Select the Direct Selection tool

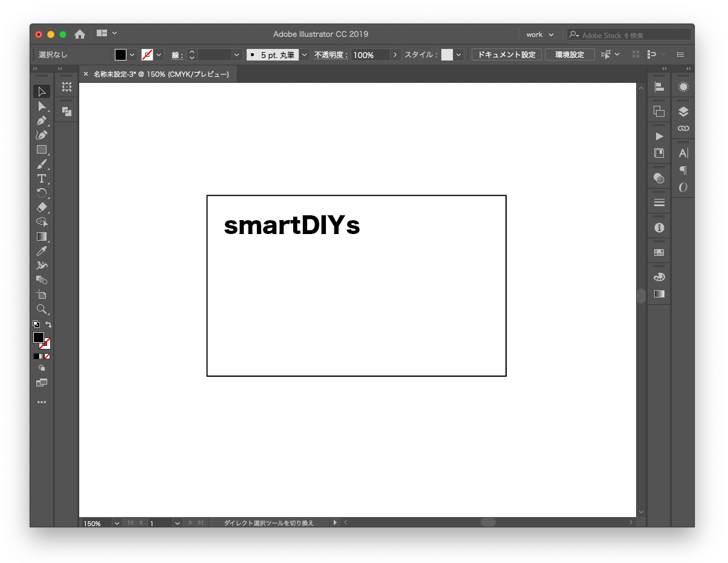click(42, 106)
